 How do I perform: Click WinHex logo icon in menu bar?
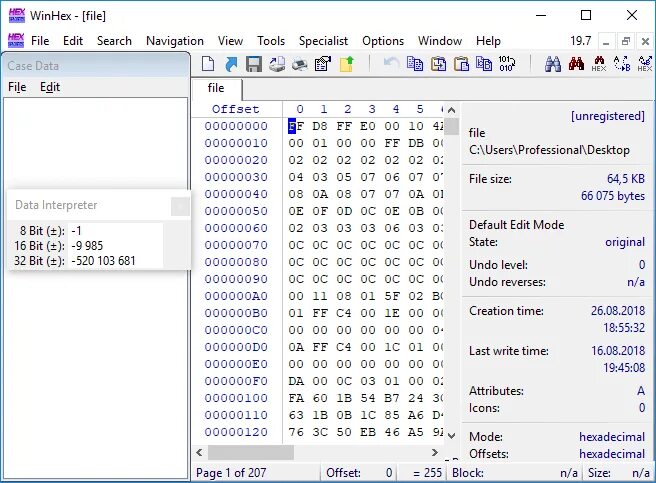tap(16, 40)
